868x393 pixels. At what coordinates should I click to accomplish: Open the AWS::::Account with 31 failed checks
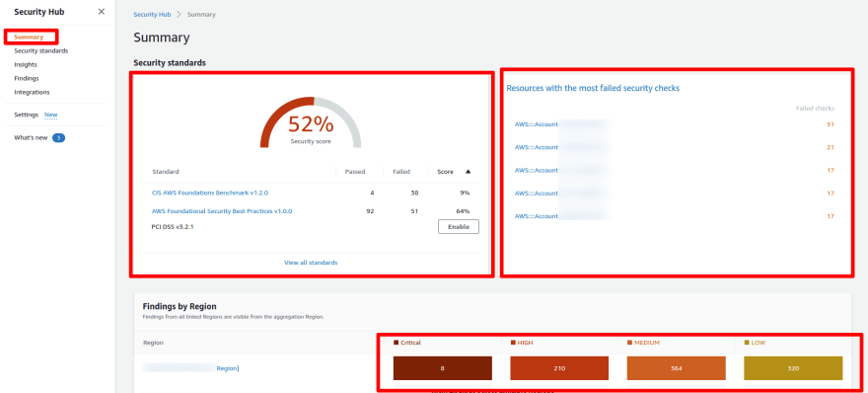tap(537, 124)
